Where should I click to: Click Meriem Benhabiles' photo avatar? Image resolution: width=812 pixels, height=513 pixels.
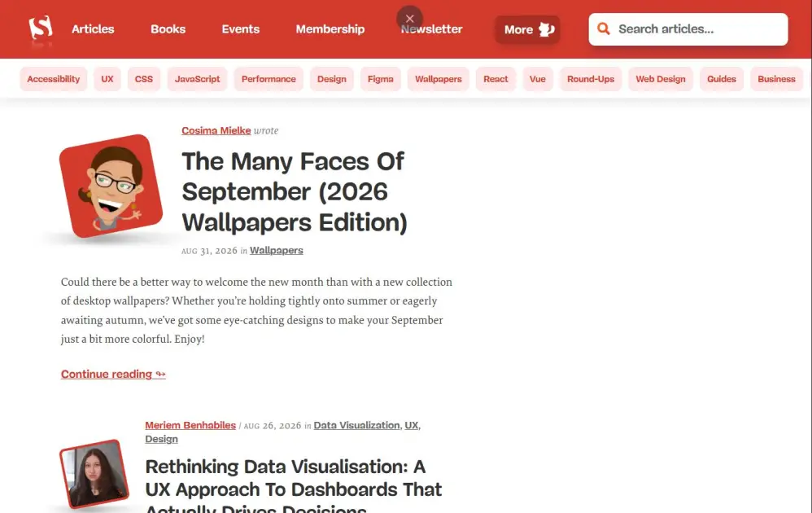tap(94, 474)
